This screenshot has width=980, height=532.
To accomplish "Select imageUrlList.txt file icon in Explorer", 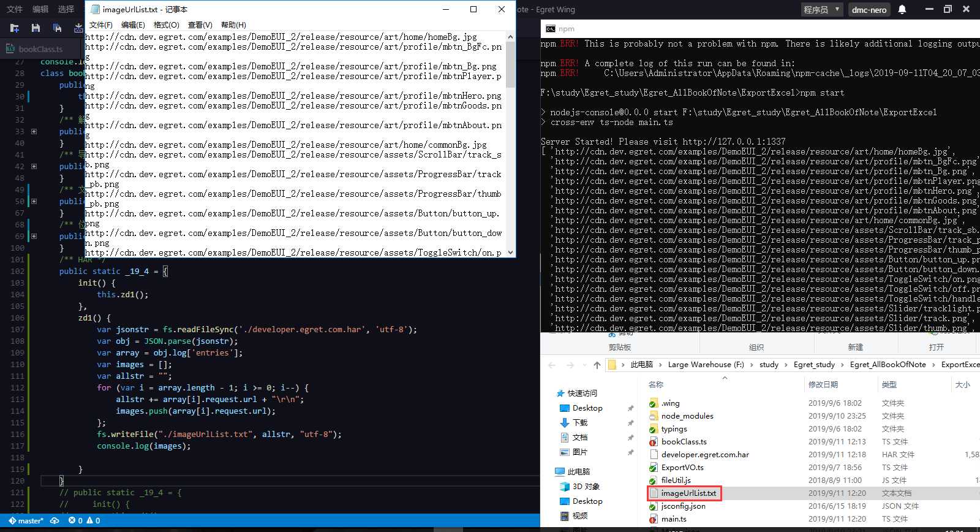I will pyautogui.click(x=654, y=493).
